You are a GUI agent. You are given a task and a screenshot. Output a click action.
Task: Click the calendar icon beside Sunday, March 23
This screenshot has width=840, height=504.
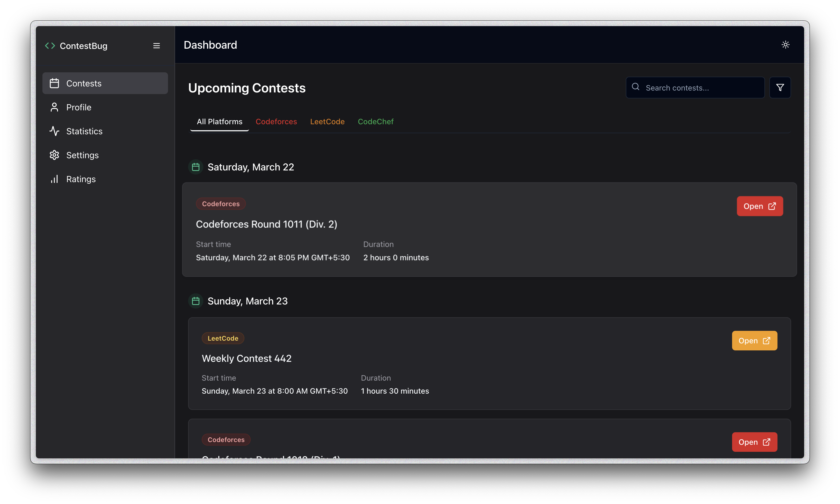pos(195,301)
